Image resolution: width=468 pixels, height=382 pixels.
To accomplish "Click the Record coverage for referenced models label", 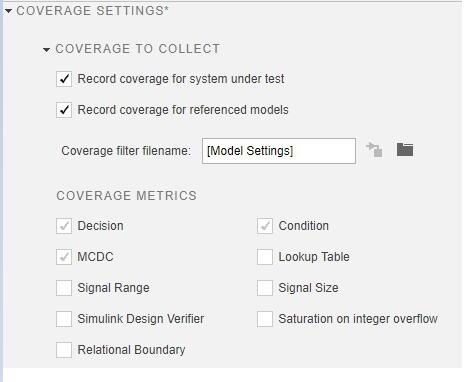I will tap(183, 110).
